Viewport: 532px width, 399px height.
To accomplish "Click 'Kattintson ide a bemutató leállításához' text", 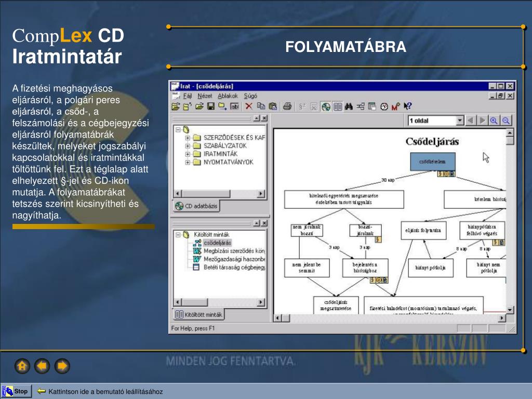I will pyautogui.click(x=105, y=392).
